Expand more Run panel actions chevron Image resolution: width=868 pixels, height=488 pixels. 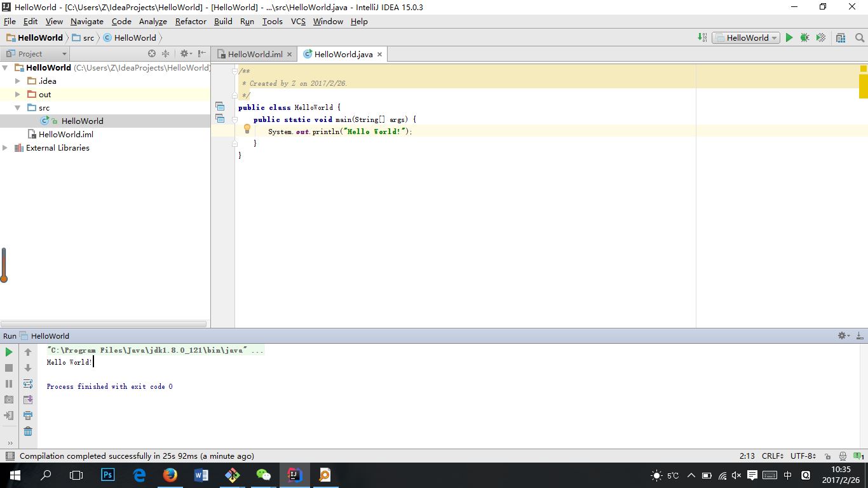coord(10,444)
